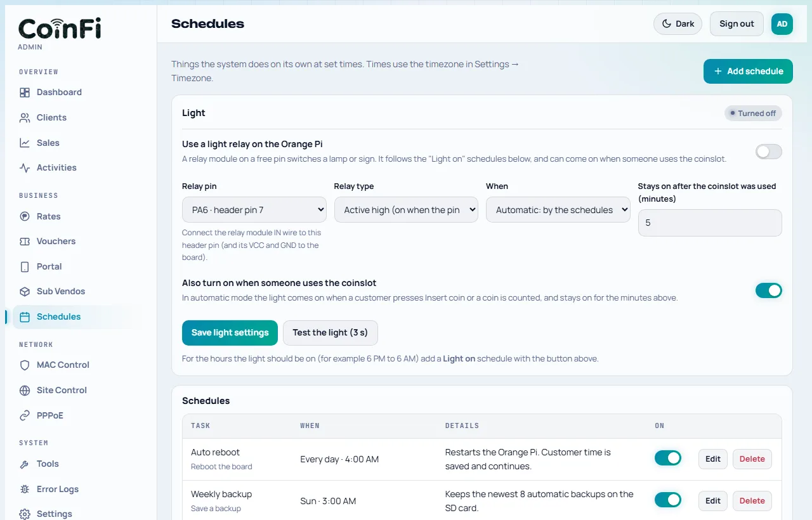The height and width of the screenshot is (520, 812).
Task: Click Add schedule button
Action: tap(748, 71)
